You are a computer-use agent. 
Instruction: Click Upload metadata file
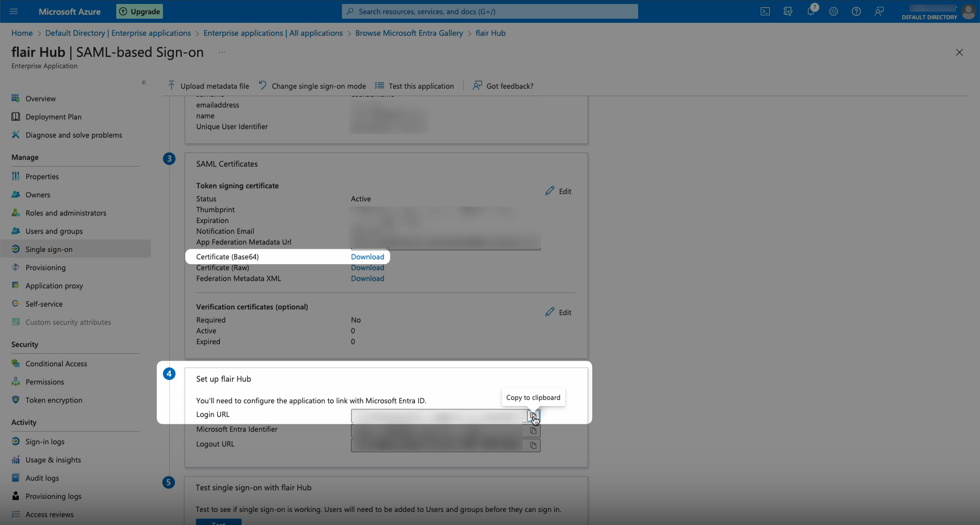click(x=209, y=86)
